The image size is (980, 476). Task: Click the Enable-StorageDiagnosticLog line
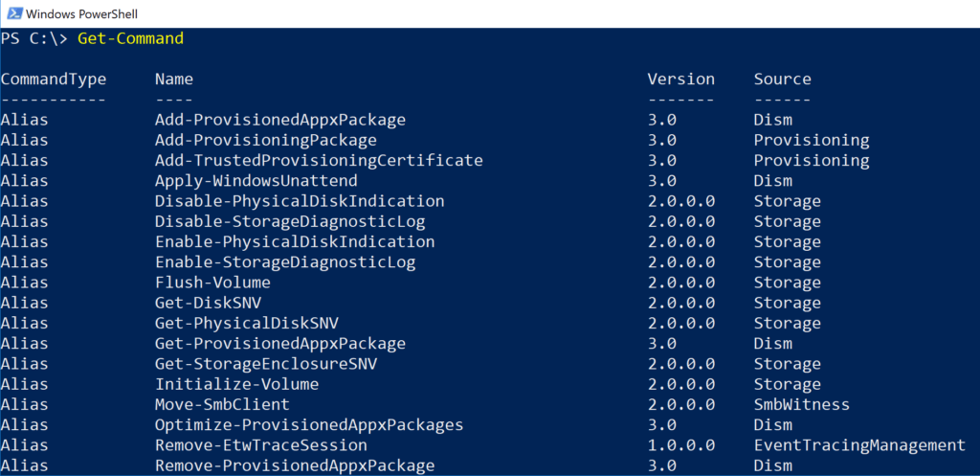285,262
